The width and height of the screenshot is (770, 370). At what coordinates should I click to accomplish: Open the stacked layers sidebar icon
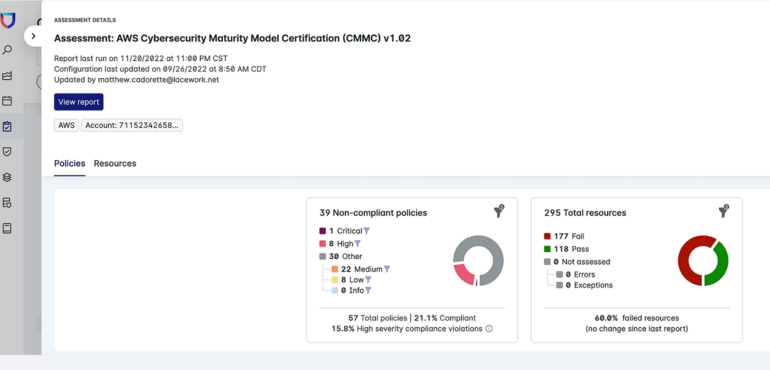7,177
